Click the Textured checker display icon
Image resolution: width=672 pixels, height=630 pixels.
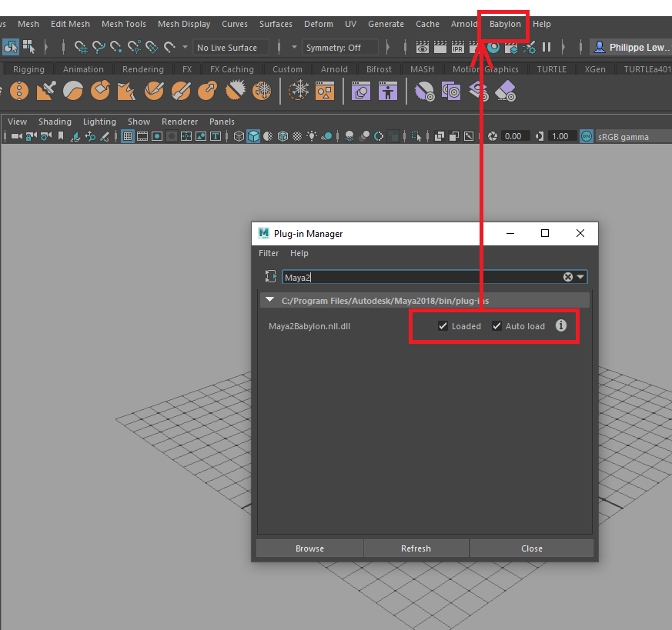(297, 137)
